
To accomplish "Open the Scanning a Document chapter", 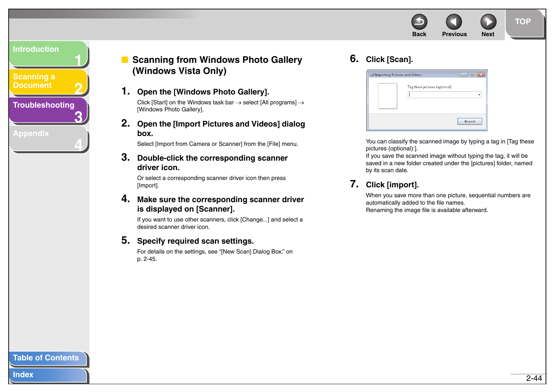I will click(x=48, y=82).
